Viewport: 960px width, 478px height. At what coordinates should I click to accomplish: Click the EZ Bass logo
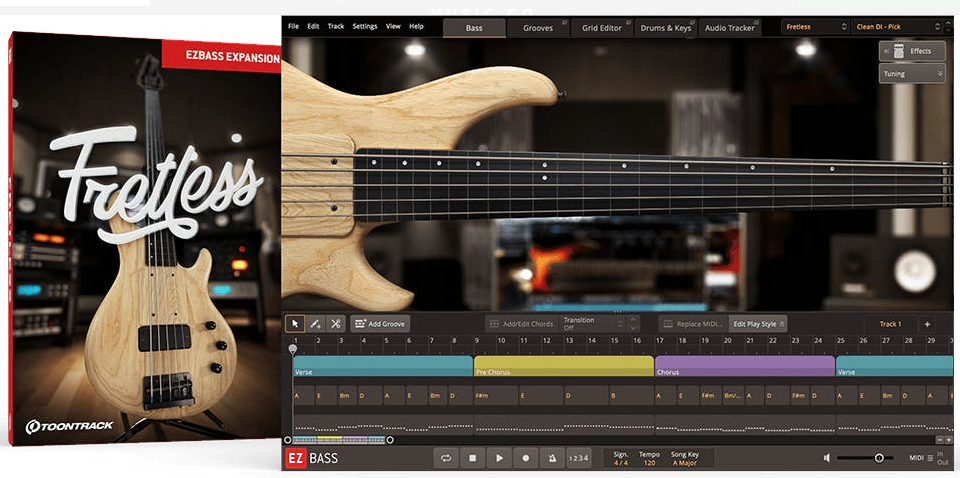click(312, 458)
